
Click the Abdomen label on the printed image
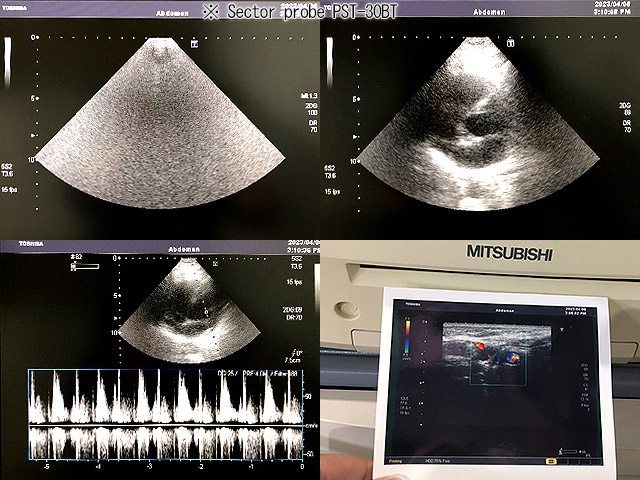[504, 311]
